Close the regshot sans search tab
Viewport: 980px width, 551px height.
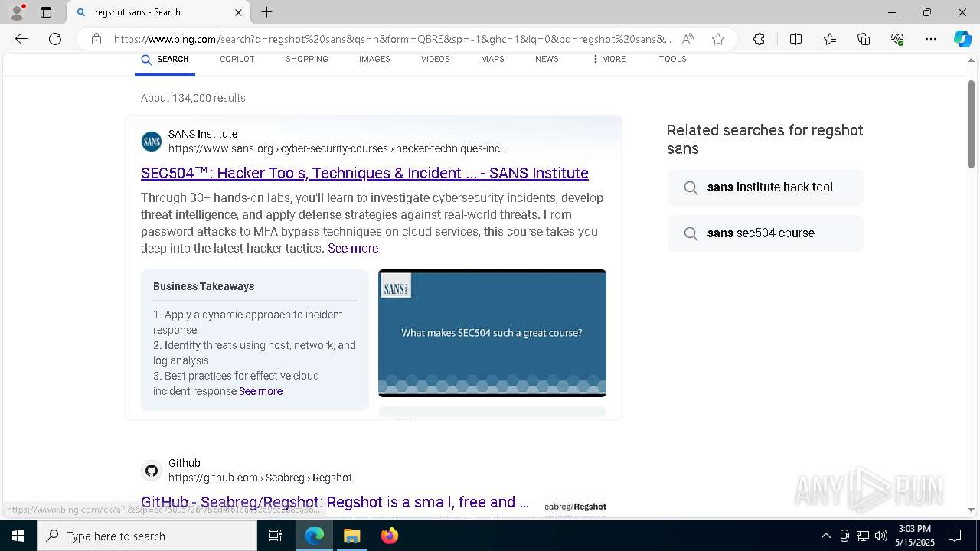tap(238, 12)
